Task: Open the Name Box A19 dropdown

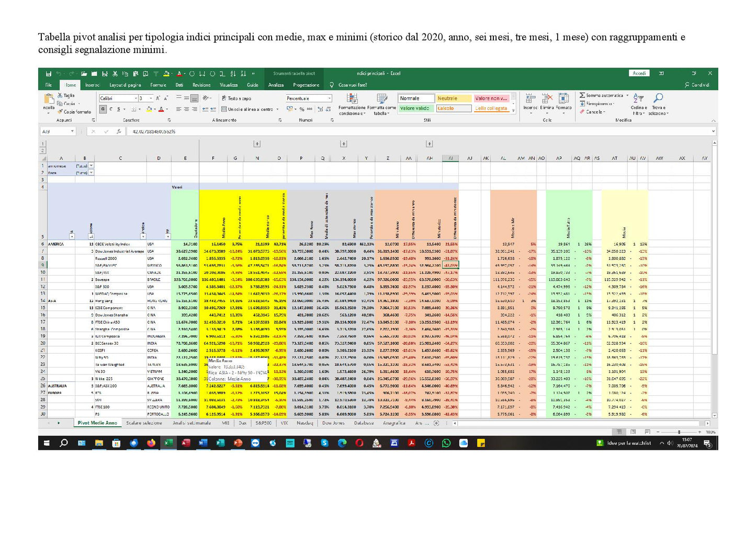Action: [x=72, y=132]
